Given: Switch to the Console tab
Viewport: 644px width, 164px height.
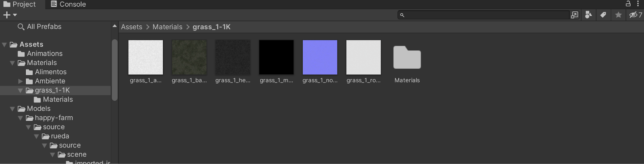Looking at the screenshot, I should 68,4.
